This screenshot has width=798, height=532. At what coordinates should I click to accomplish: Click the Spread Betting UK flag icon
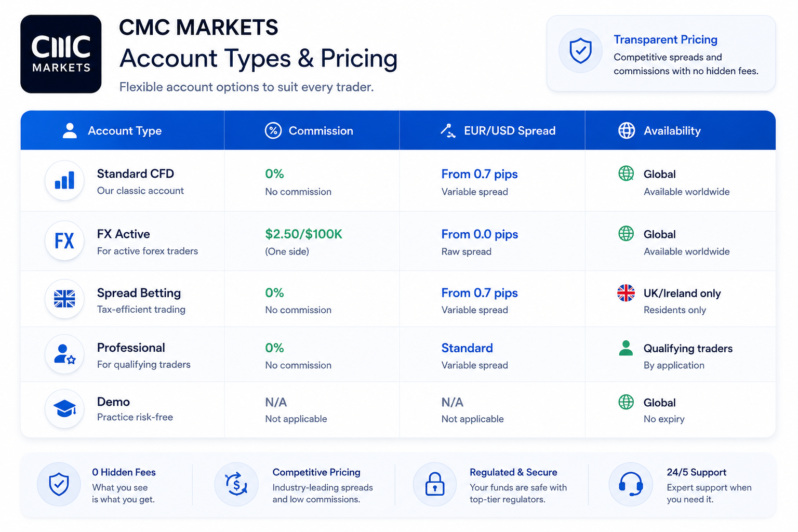(64, 299)
